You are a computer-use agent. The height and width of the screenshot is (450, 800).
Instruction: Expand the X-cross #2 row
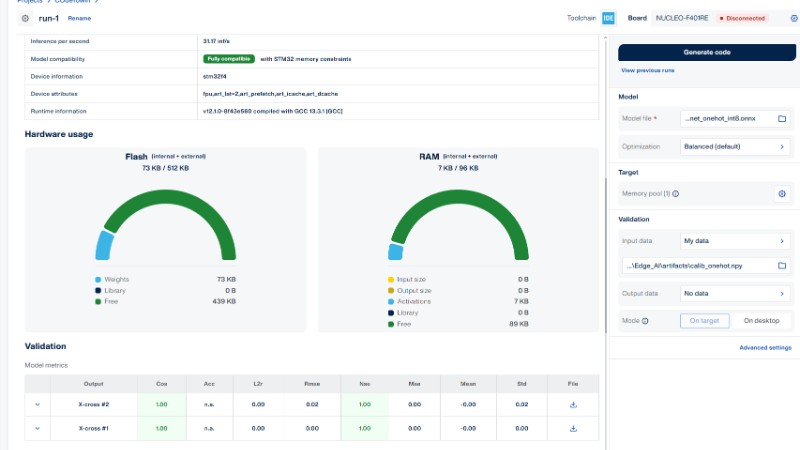point(37,405)
